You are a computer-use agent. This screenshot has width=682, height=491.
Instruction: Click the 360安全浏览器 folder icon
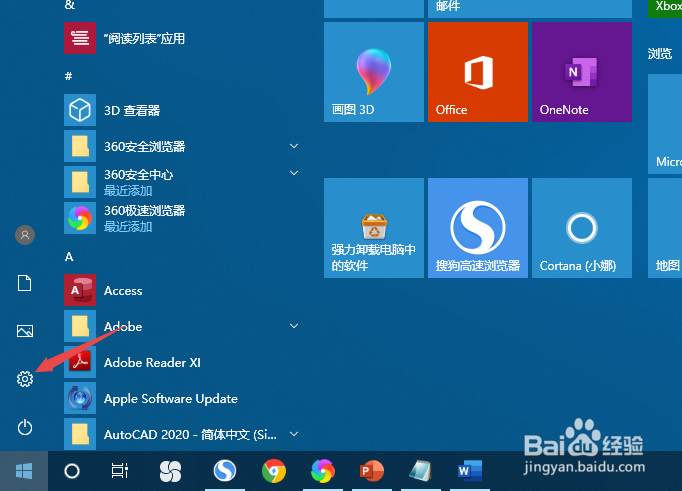(80, 146)
